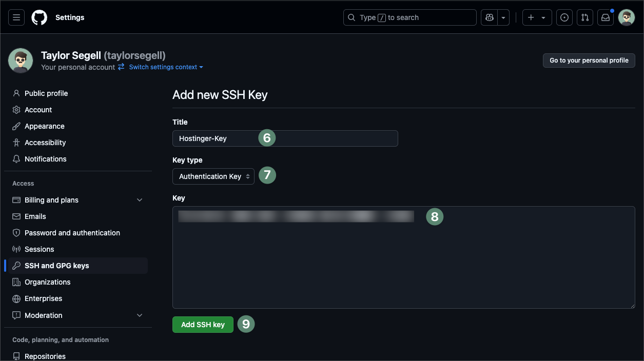Expand the Billing and plans section

coord(140,200)
